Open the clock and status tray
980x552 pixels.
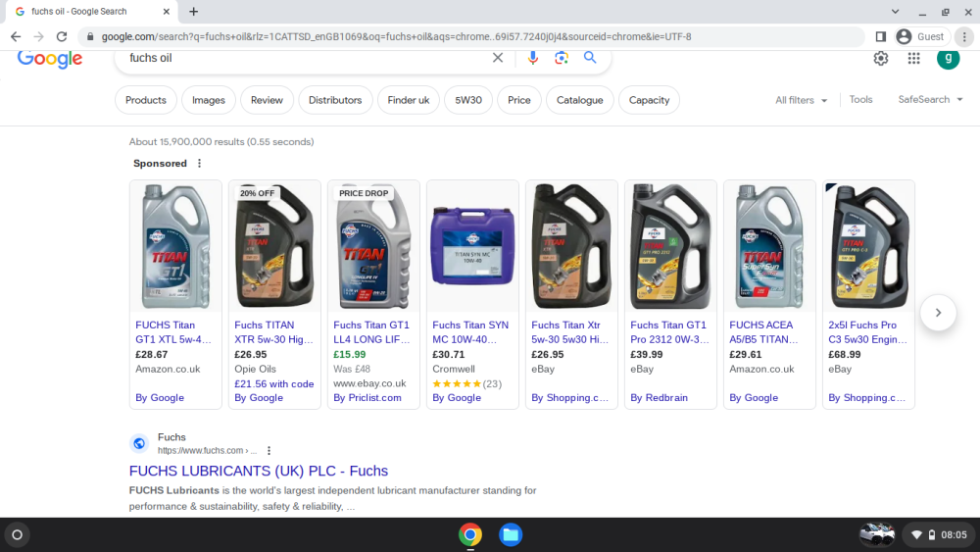(x=940, y=535)
